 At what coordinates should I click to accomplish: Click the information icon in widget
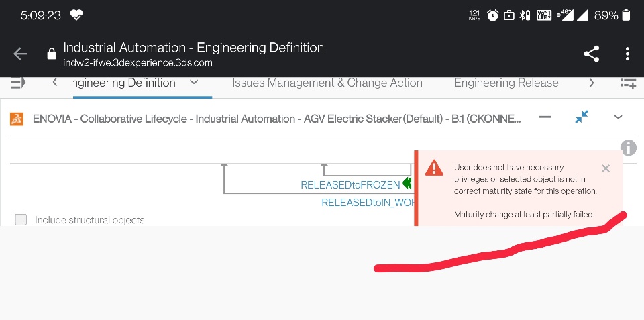point(628,148)
